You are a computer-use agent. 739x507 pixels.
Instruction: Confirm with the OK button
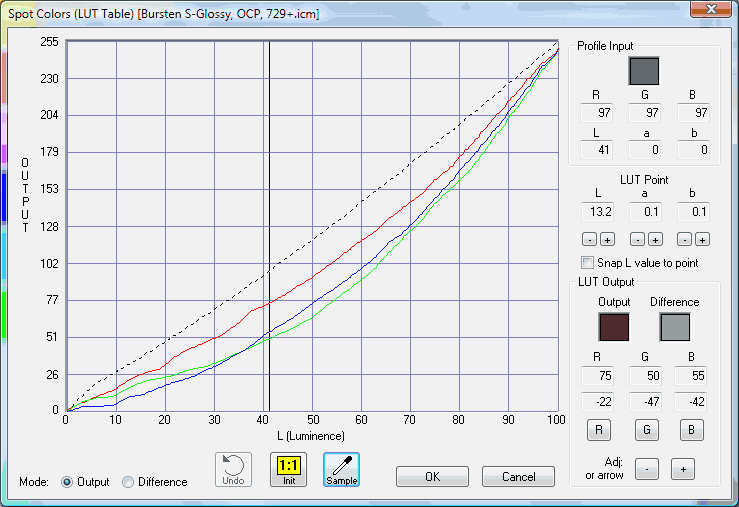[x=433, y=477]
